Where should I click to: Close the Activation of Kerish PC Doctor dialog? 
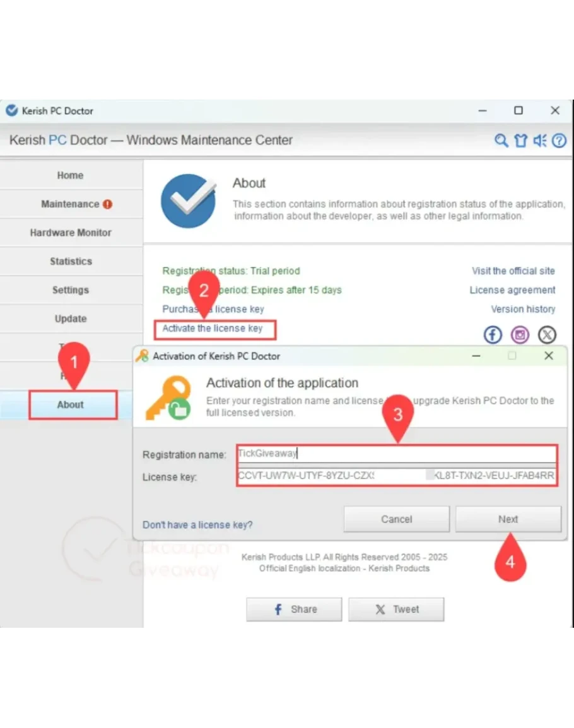point(549,356)
